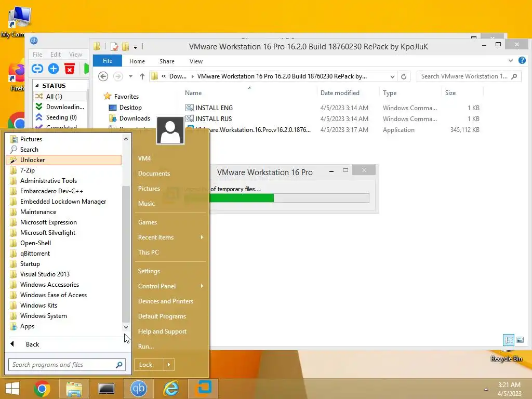
Task: Expand the Explorer ribbon chevron
Action: 511,61
